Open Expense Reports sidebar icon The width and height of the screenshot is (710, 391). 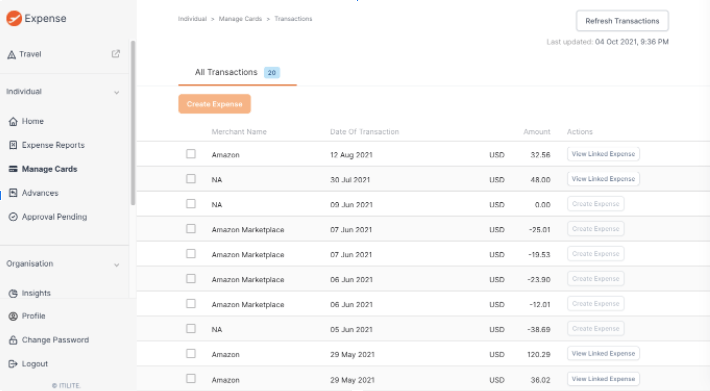coord(13,145)
